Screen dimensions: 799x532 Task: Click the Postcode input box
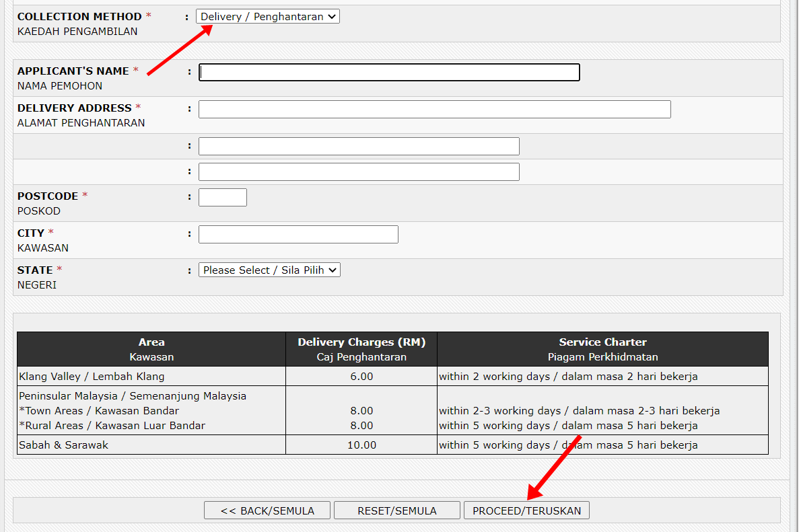pos(223,198)
